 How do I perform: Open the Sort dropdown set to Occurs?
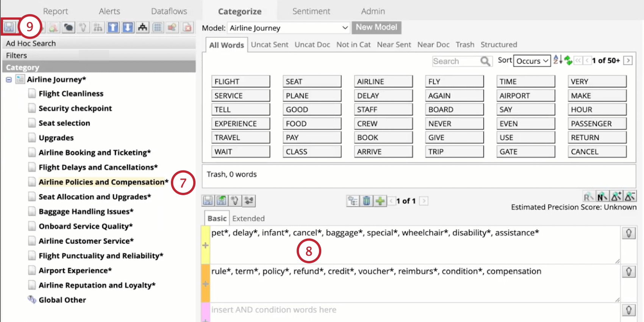click(532, 61)
